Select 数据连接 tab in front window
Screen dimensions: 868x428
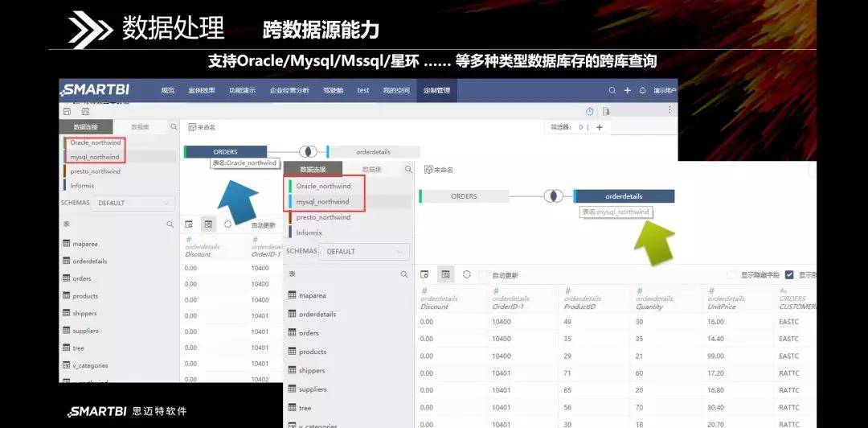[x=313, y=169]
